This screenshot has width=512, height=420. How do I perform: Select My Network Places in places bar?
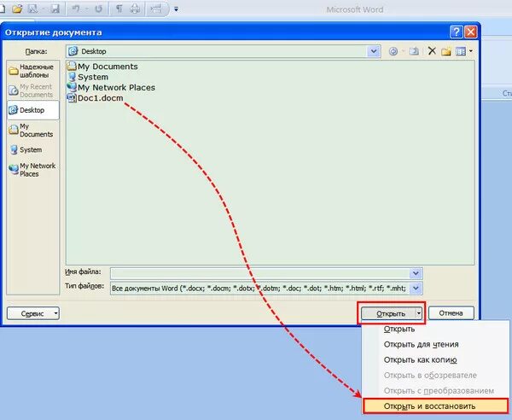tap(32, 170)
